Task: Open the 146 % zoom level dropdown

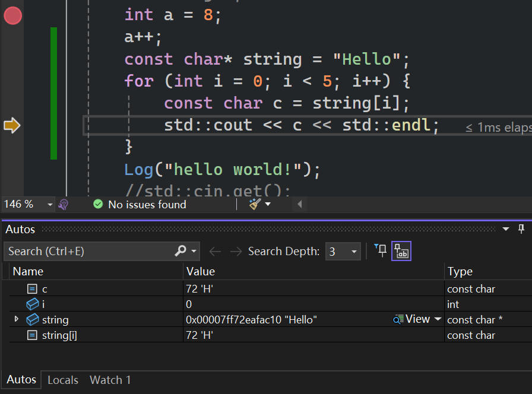Action: tap(50, 205)
